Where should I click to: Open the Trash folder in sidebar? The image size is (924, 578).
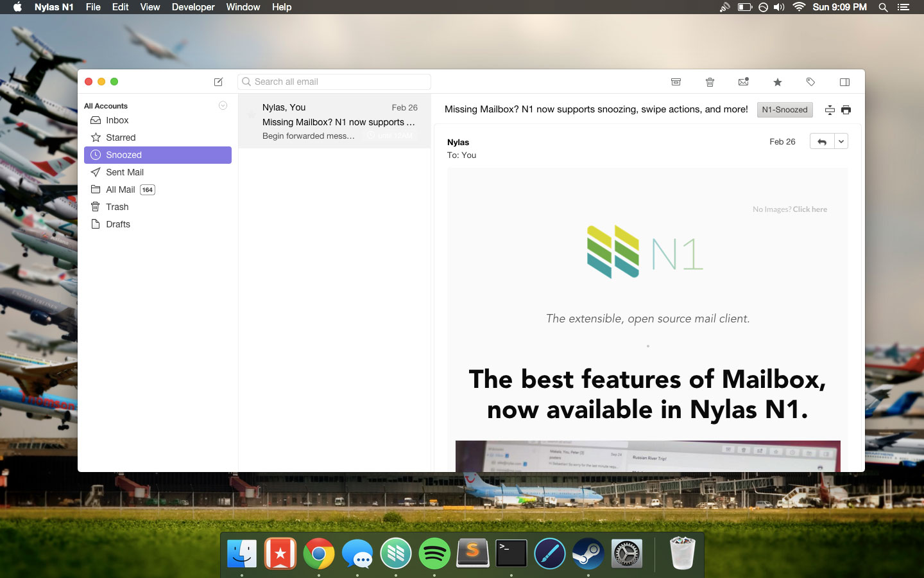(158, 207)
